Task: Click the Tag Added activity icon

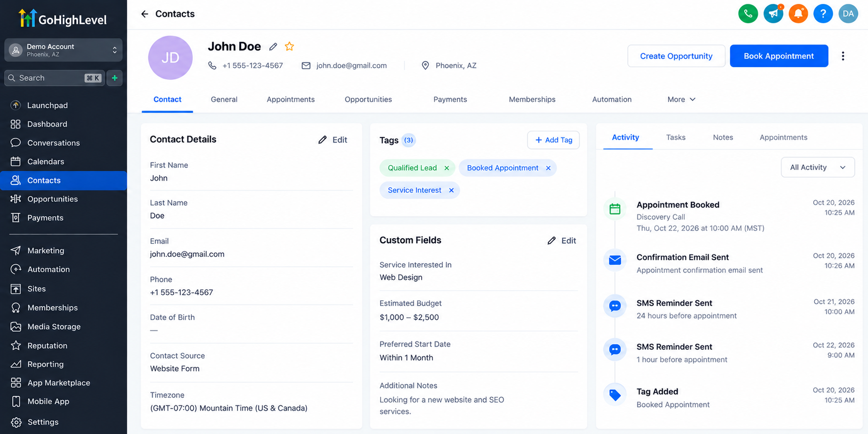Action: 615,395
